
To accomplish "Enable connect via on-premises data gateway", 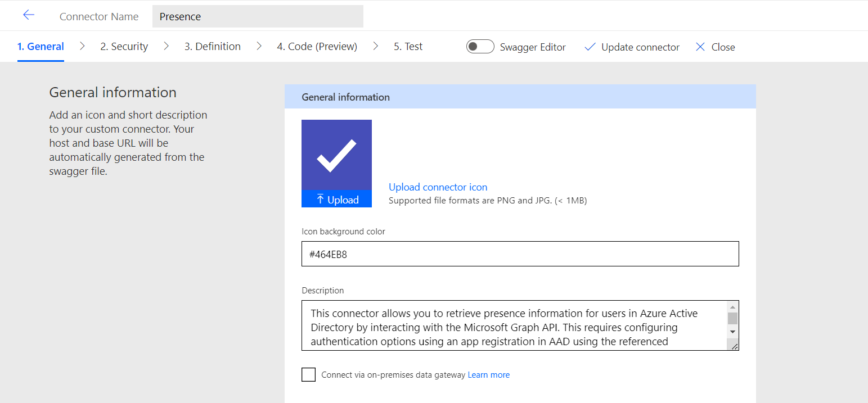I will [308, 374].
